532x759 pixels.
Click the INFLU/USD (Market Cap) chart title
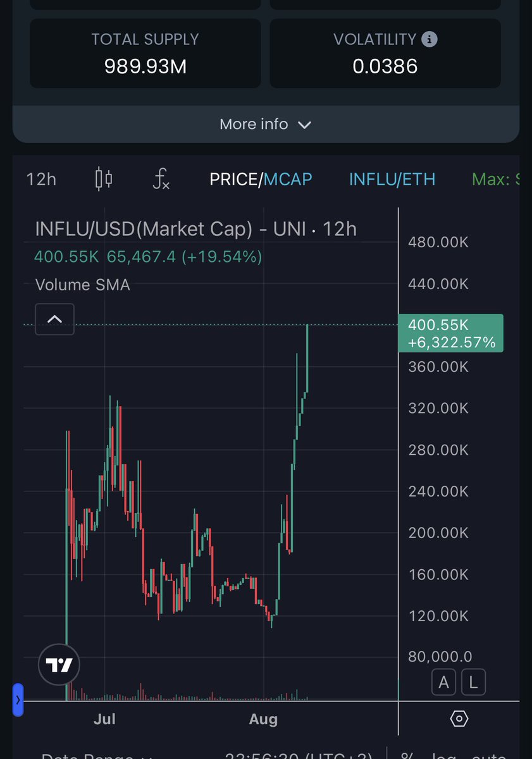[196, 228]
